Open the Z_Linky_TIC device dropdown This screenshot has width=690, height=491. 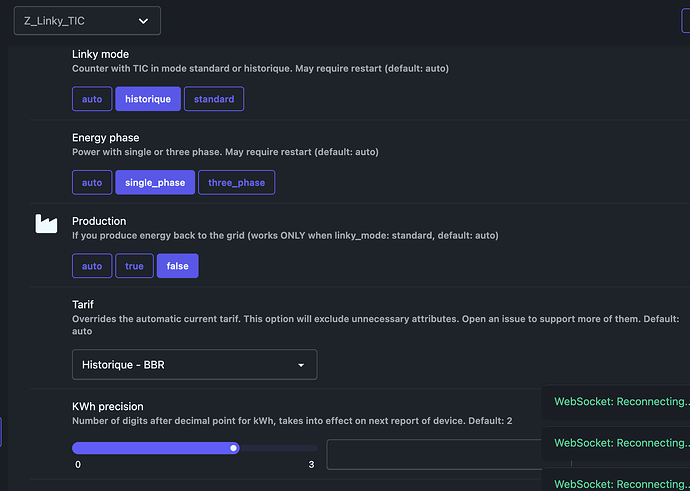pos(87,21)
